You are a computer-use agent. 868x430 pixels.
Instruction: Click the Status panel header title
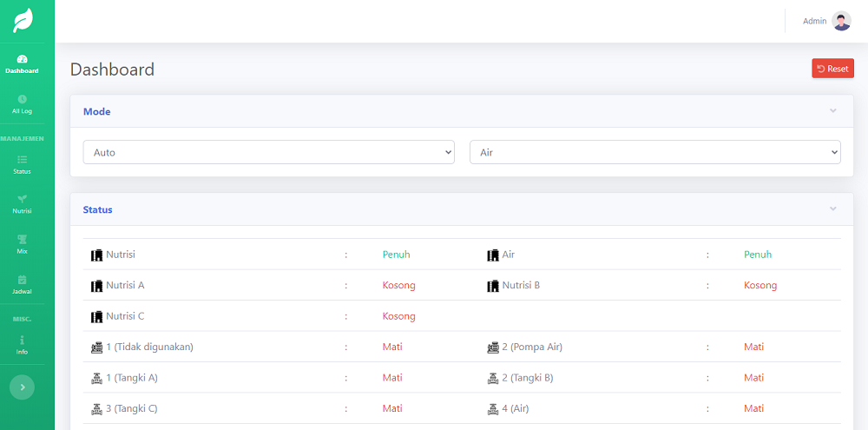97,209
